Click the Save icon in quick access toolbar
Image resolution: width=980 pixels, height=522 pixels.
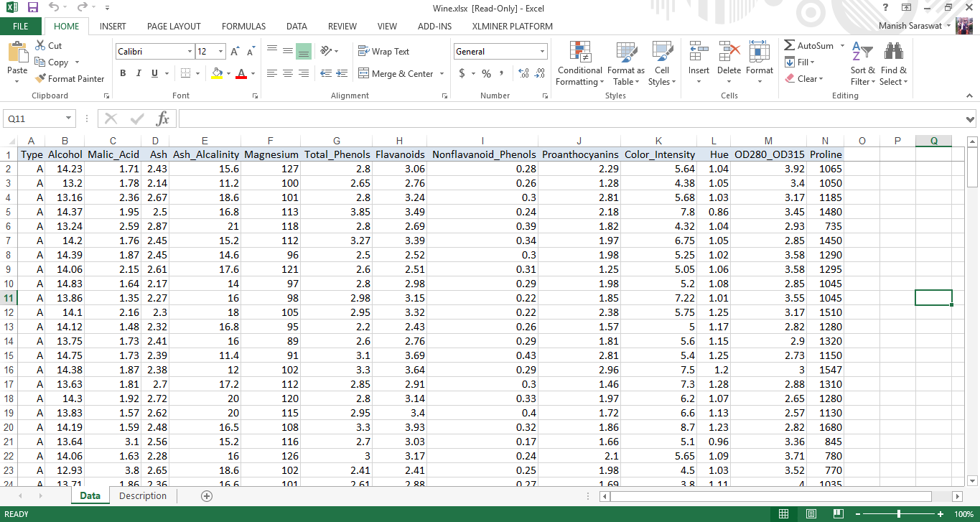pos(33,8)
